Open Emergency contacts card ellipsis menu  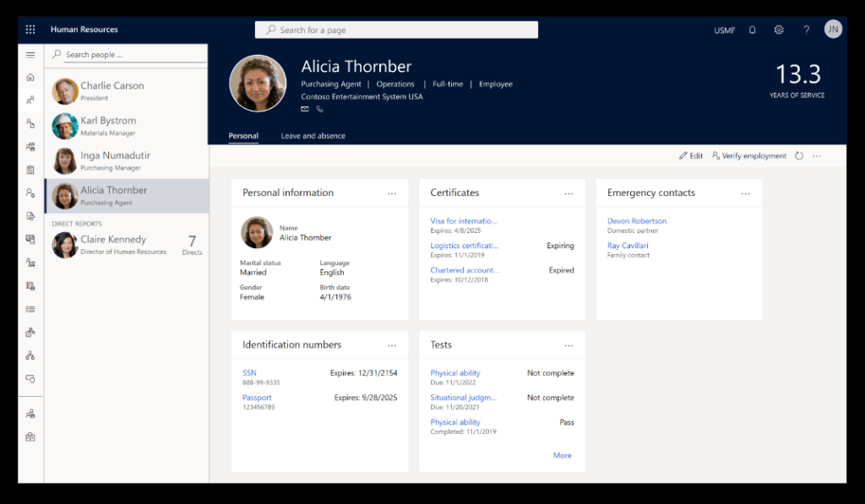tap(745, 193)
